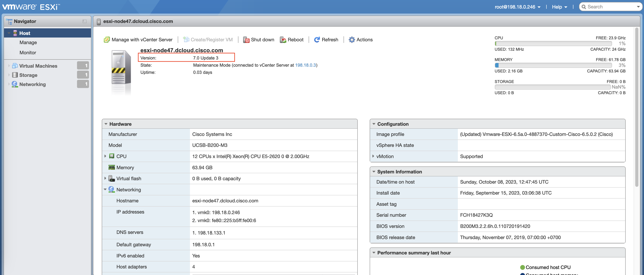Click the Shut down icon
Viewport: 644px width, 275px height.
[246, 40]
